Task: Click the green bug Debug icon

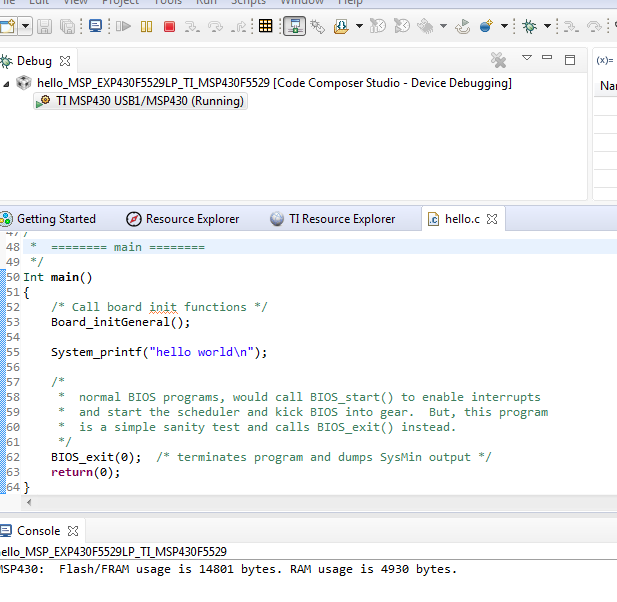Action: point(529,26)
